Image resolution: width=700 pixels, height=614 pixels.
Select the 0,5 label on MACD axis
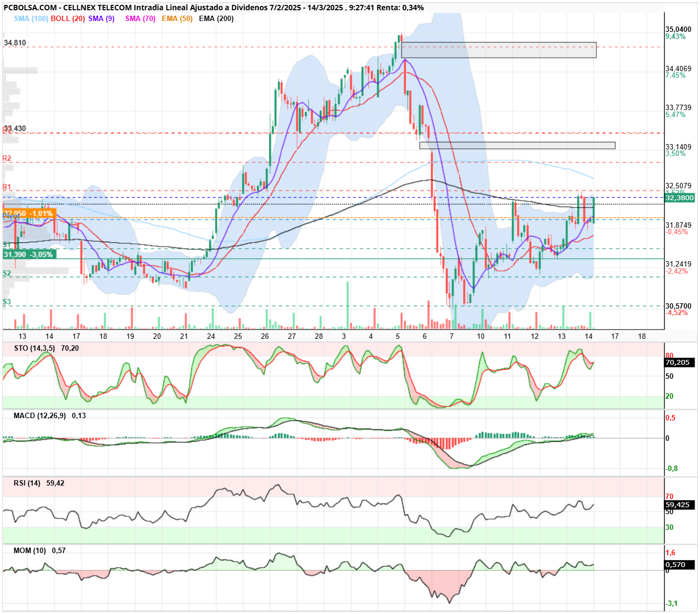tap(670, 418)
